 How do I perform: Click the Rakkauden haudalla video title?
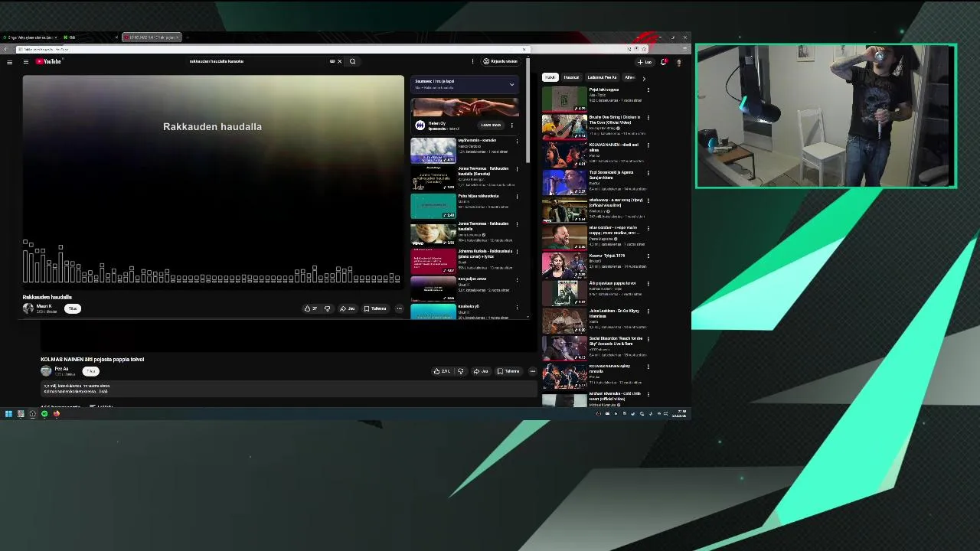point(47,297)
